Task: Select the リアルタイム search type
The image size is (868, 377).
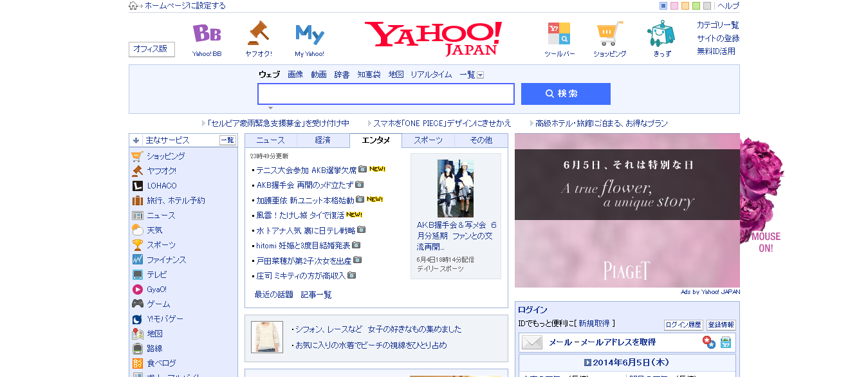Action: pos(431,75)
